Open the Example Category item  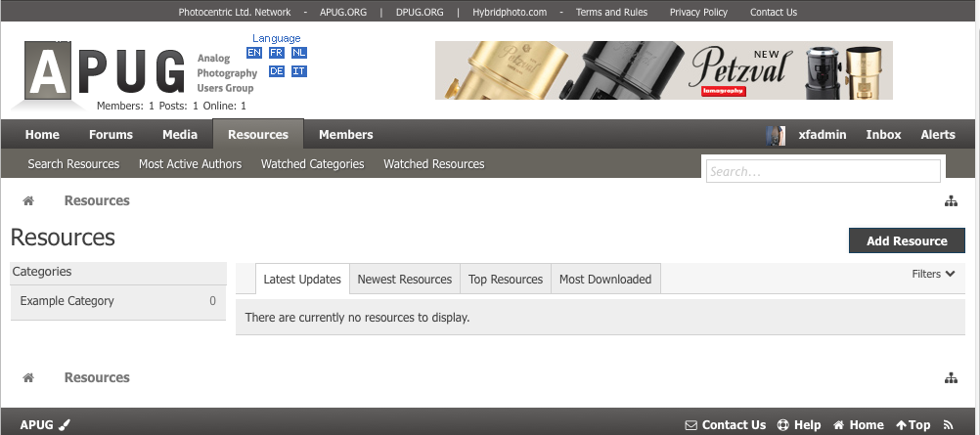67,301
